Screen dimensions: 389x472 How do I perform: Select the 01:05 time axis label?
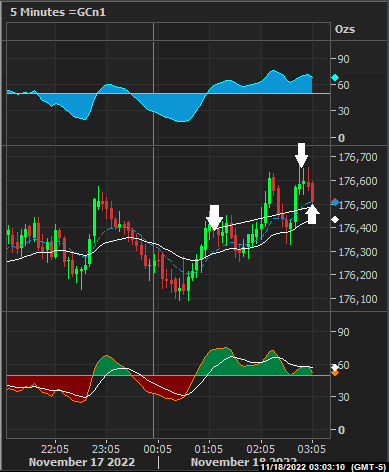209,449
